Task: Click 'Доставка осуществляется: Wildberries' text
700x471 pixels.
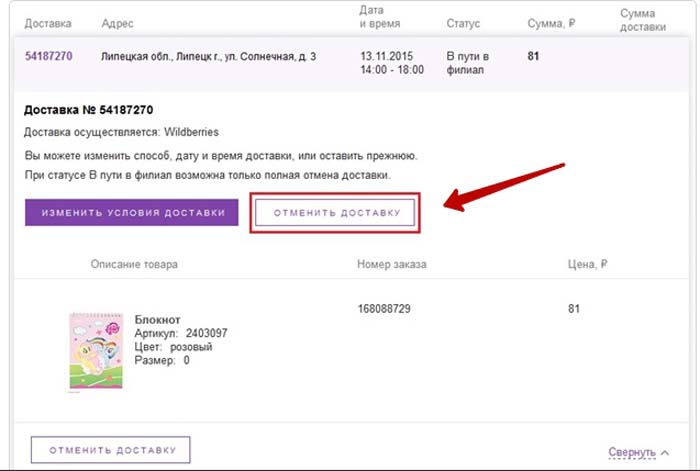Action: [121, 132]
